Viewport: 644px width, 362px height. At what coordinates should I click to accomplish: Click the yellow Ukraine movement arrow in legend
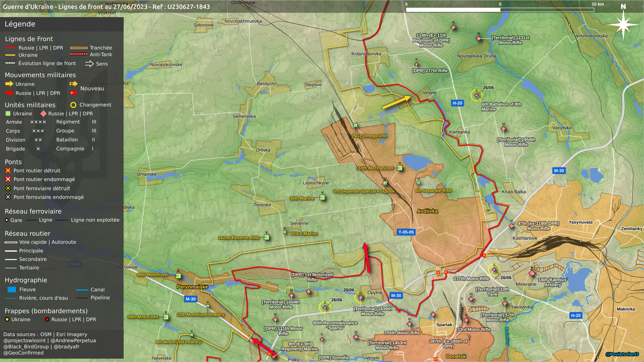pos(9,84)
